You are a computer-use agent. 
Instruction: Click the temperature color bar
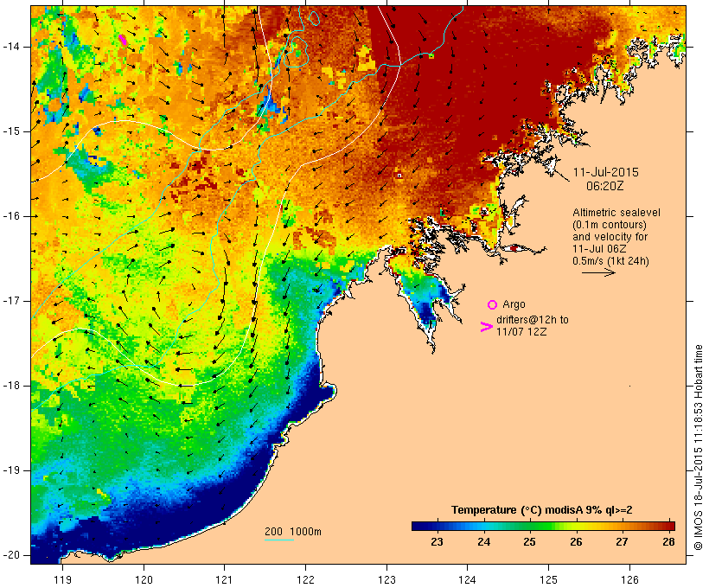tap(543, 526)
